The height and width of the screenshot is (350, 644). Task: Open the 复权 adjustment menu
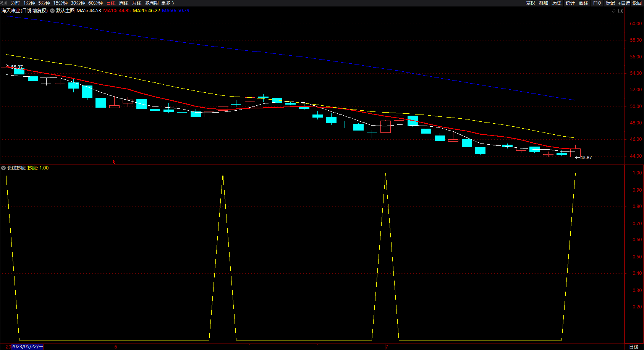point(531,3)
